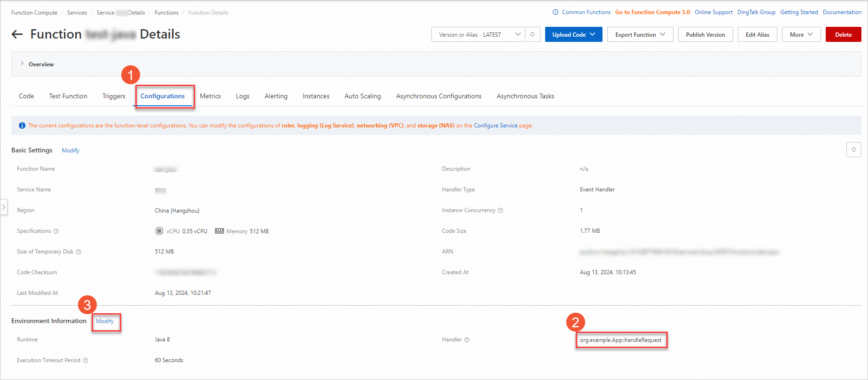
Task: Go to Function Compute 3.0
Action: tap(652, 12)
